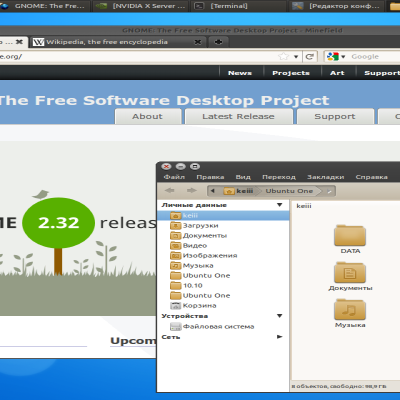
Task: Select Загрузки in sidebar
Action: coord(223,225)
